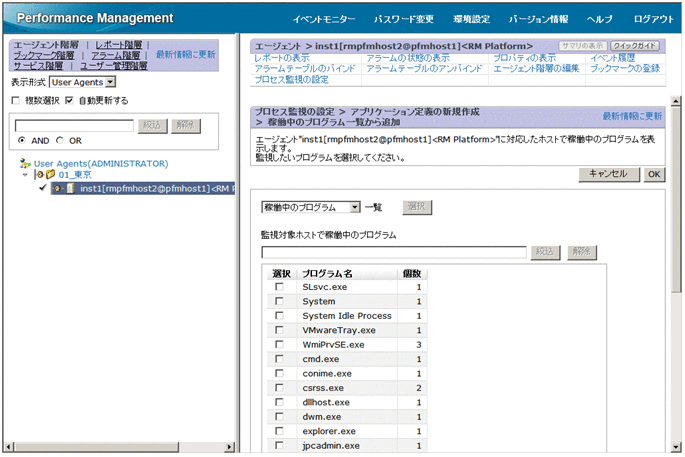
Task: Click the User Agents root tree icon
Action: coord(25,163)
